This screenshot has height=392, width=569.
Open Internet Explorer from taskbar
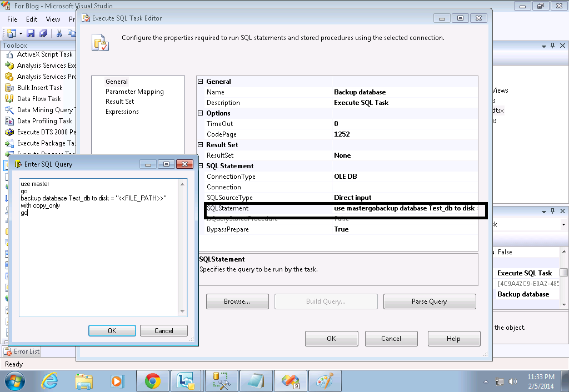[49, 381]
